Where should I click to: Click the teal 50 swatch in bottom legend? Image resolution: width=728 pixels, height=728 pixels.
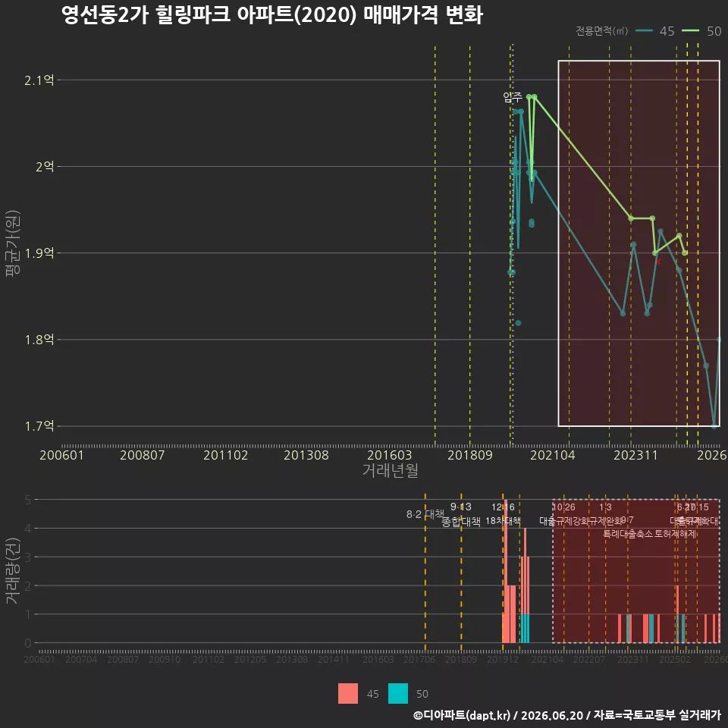398,694
